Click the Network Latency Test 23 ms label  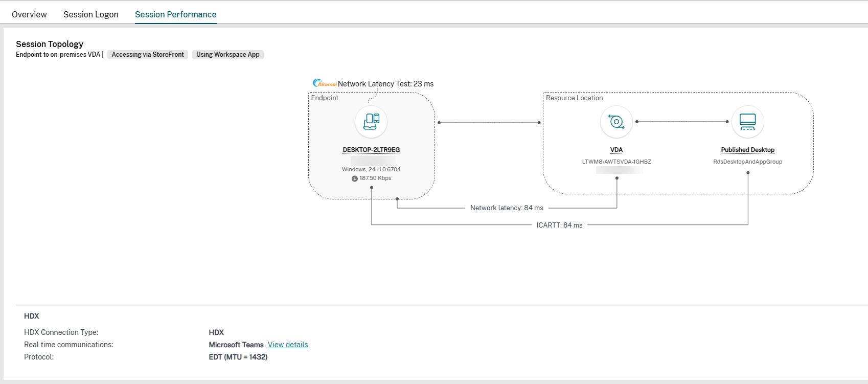(x=385, y=84)
